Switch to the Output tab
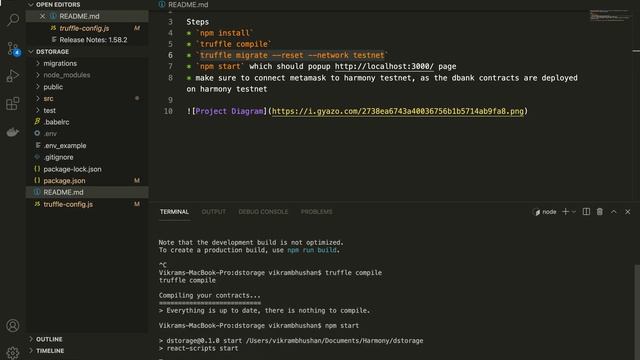Screen dimensions: 640x360 click(213, 211)
